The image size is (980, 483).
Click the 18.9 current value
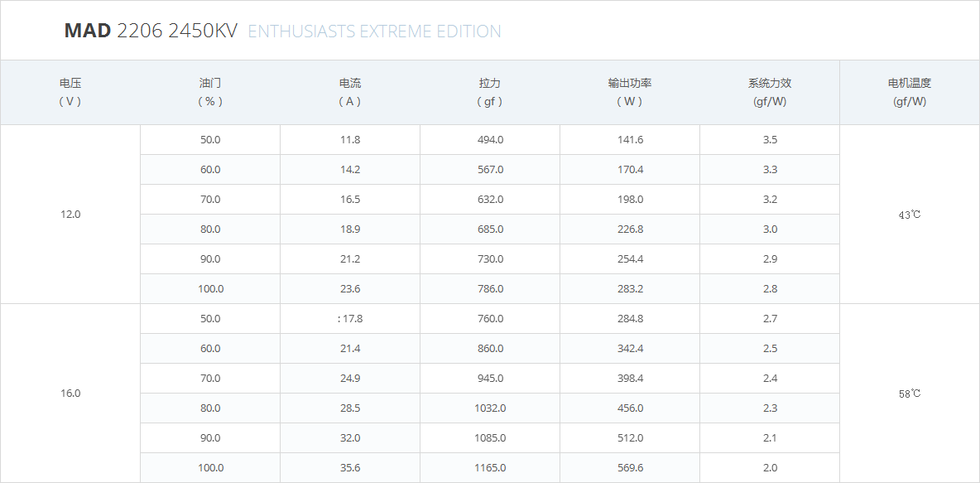(350, 229)
